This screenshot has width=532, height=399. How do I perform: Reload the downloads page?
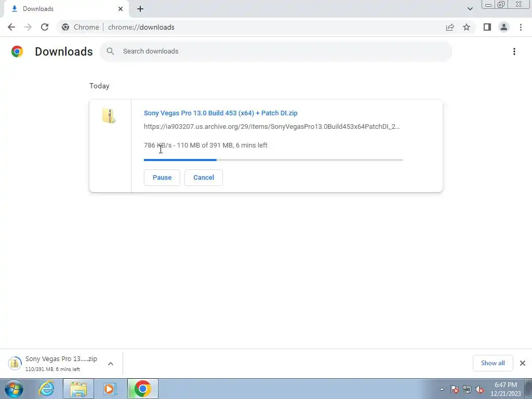[x=45, y=27]
